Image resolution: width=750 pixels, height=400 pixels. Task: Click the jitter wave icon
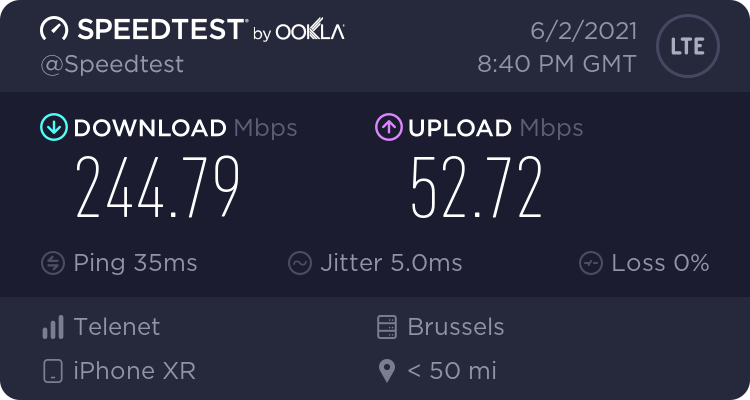[300, 263]
